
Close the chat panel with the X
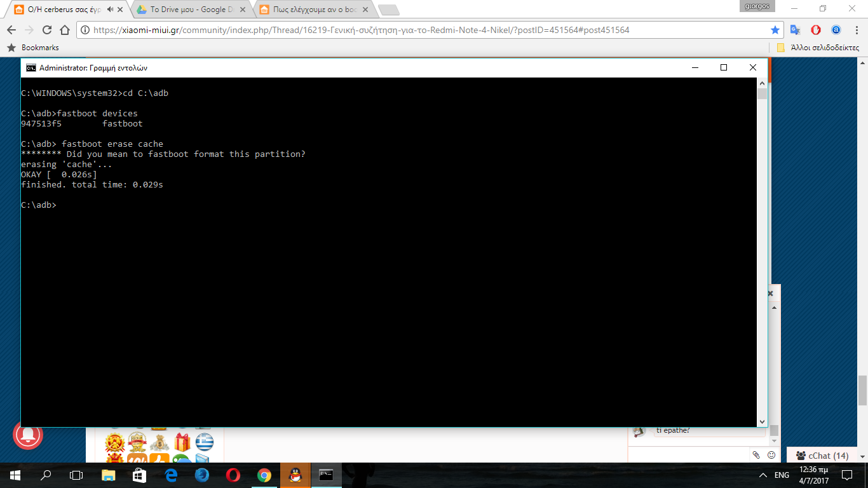pos(771,294)
